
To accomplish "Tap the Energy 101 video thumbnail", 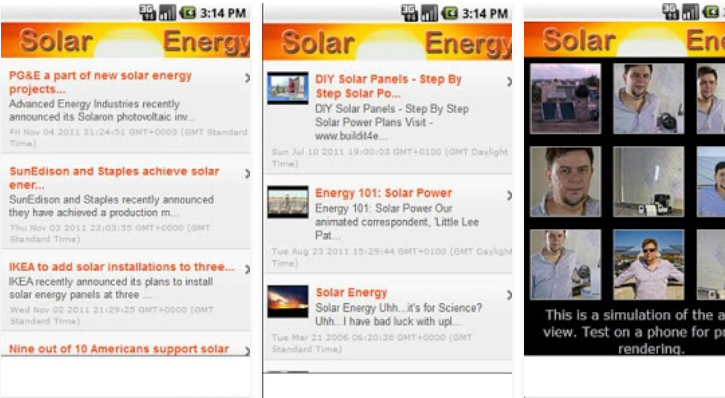I will click(288, 202).
